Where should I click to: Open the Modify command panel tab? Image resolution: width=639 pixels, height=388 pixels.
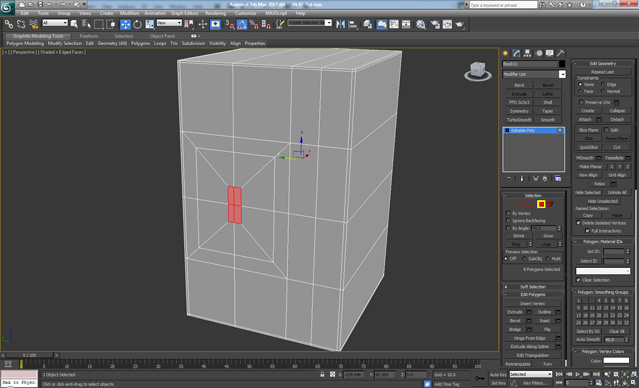tap(517, 53)
